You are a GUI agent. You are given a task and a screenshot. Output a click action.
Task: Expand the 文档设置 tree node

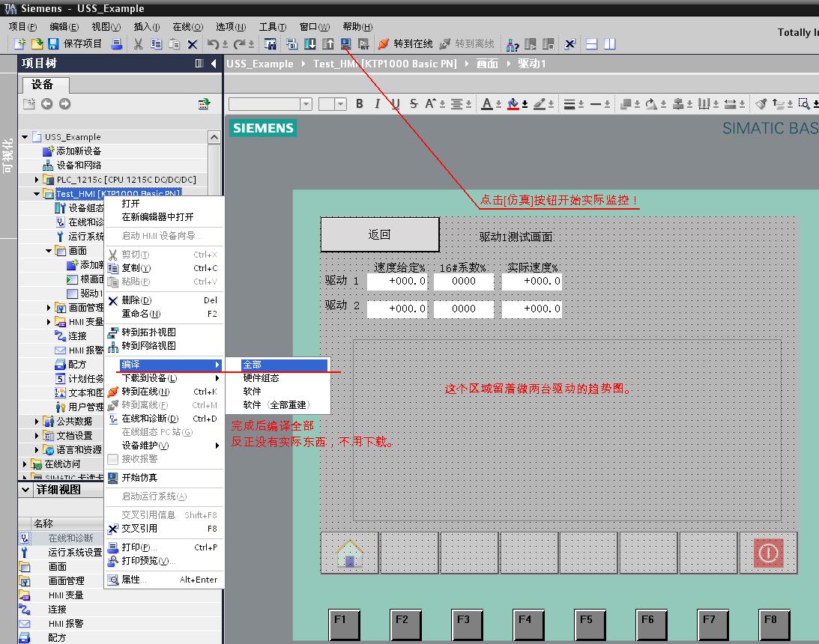[37, 435]
